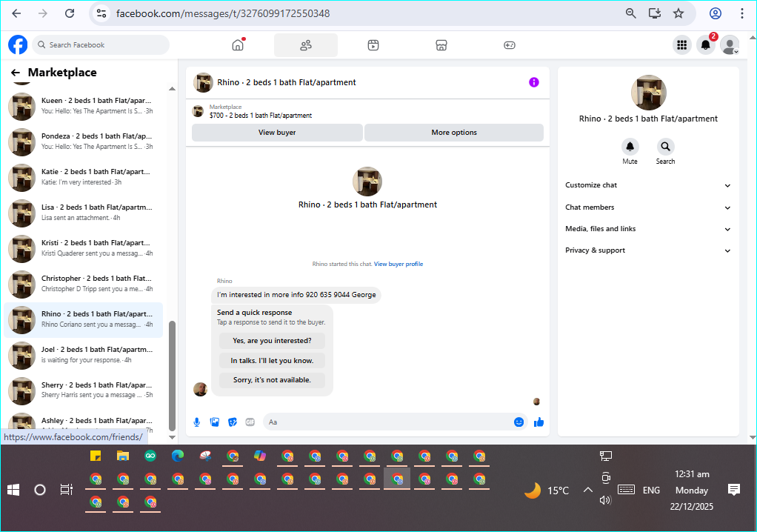Click the conversation list scrollbar
This screenshot has width=757, height=532.
pyautogui.click(x=172, y=376)
